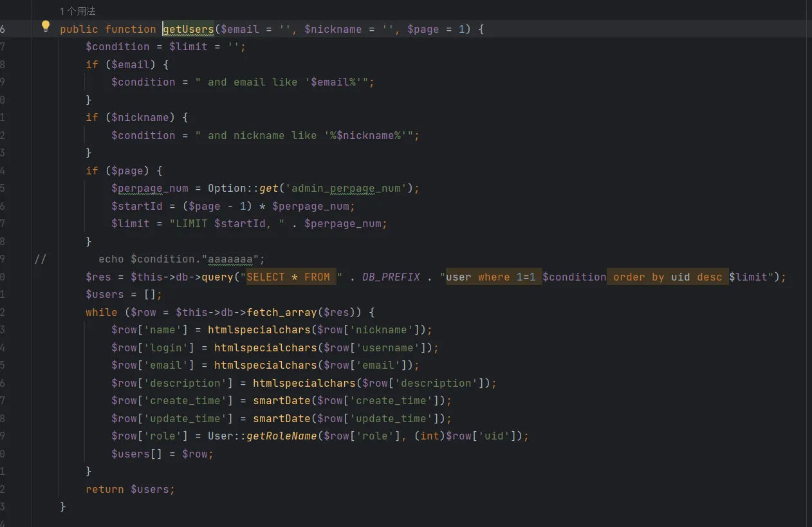Click the yellow lightbulb intention icon

(46, 26)
